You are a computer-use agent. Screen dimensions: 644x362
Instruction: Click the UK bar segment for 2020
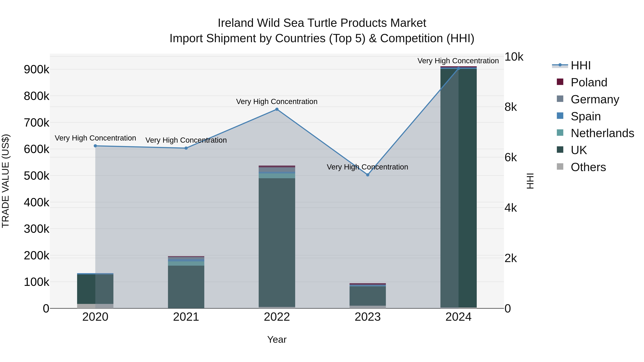(95, 289)
